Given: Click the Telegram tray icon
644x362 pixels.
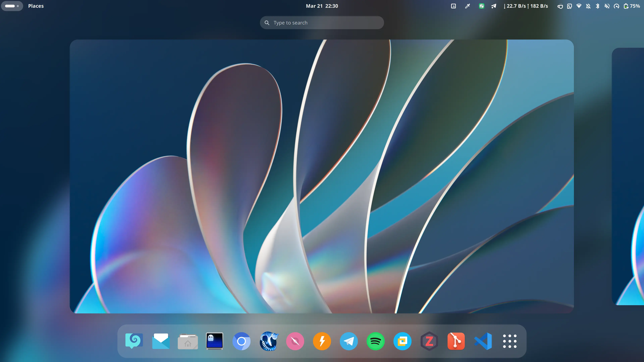Looking at the screenshot, I should click(493, 6).
